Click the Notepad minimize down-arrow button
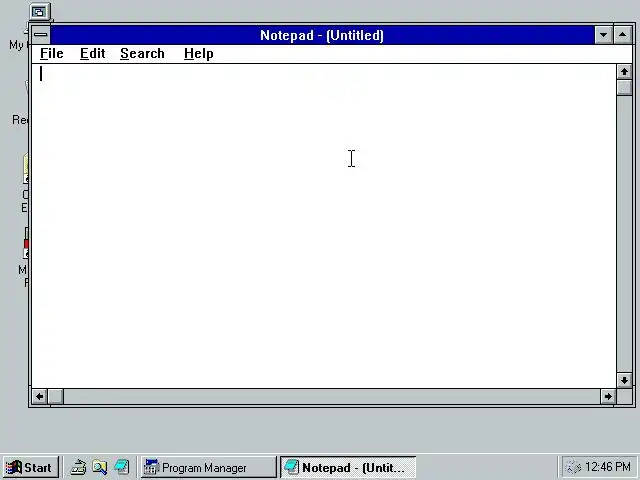640x480 pixels. [x=603, y=35]
